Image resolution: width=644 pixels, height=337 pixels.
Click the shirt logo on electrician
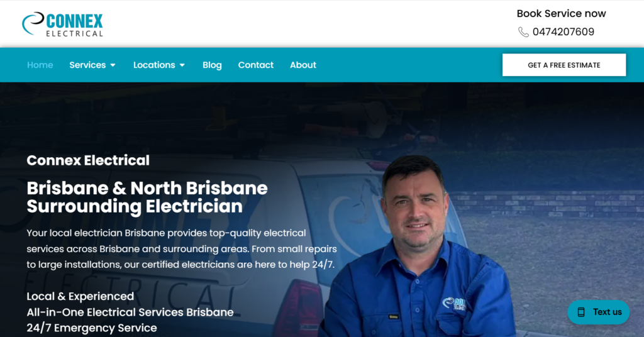coord(454,304)
